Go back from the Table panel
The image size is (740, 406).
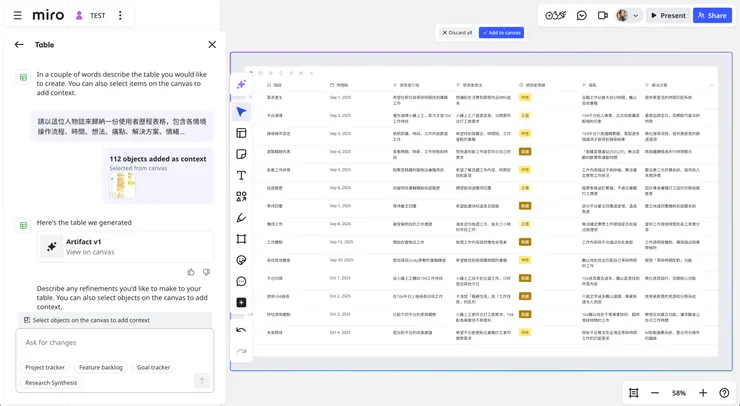pos(19,44)
